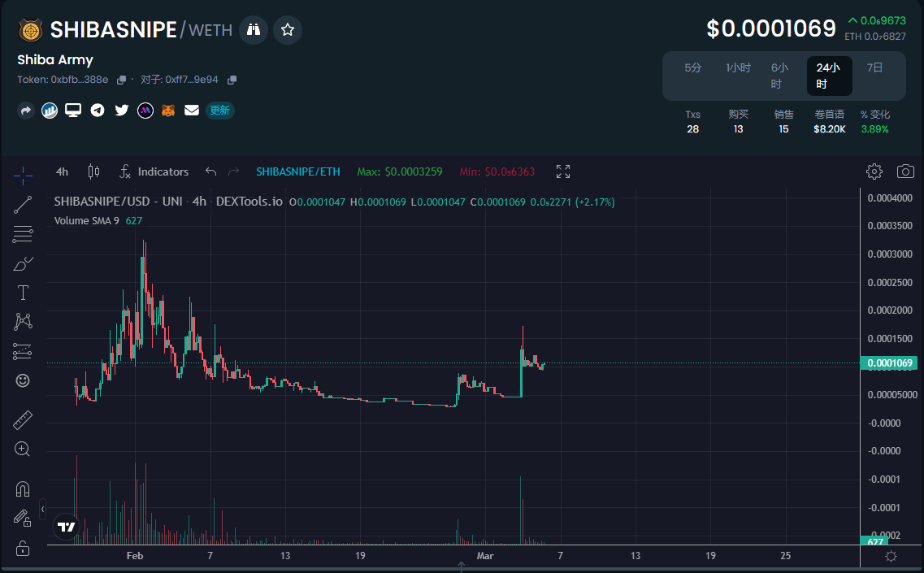Redo the chart action
The width and height of the screenshot is (924, 573).
[x=233, y=171]
